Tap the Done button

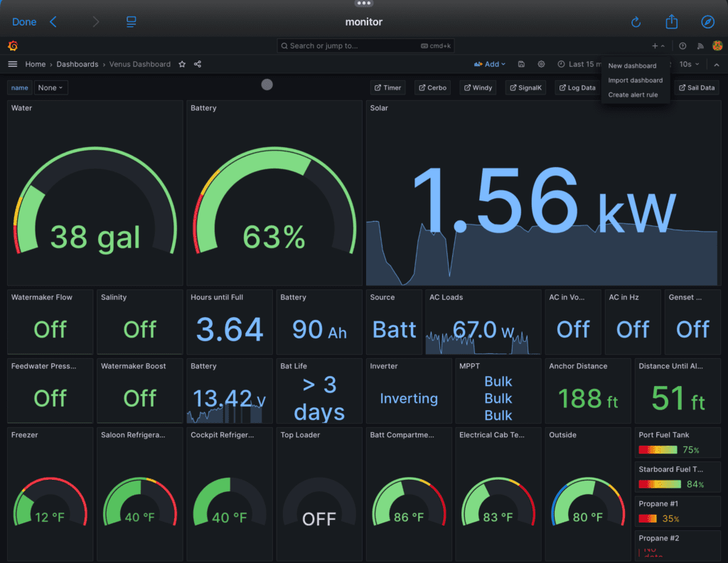24,22
